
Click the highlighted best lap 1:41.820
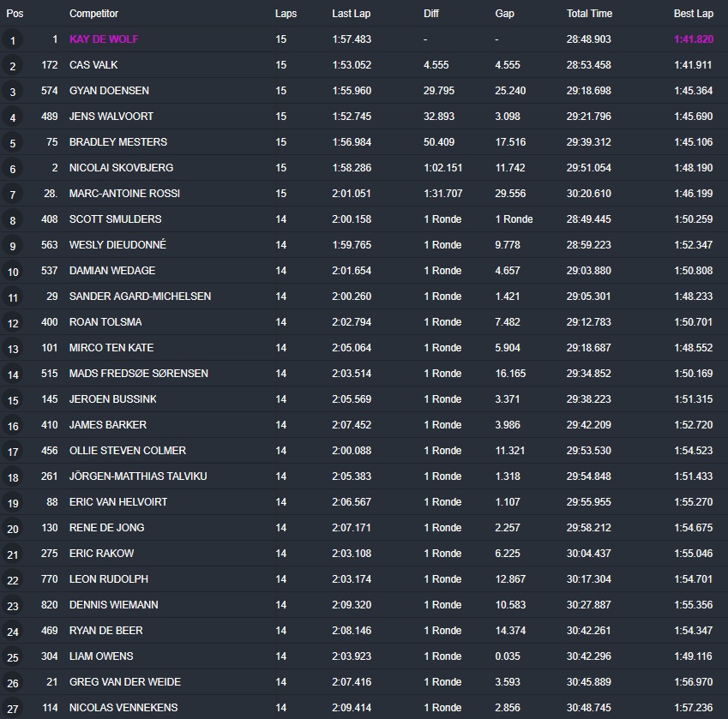coord(693,39)
